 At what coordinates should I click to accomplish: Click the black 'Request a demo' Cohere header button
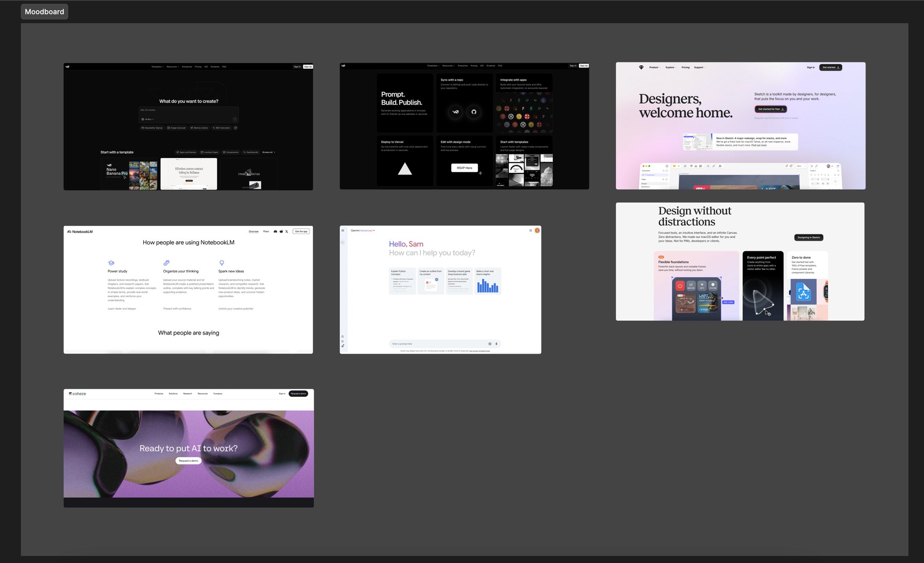[x=298, y=394]
